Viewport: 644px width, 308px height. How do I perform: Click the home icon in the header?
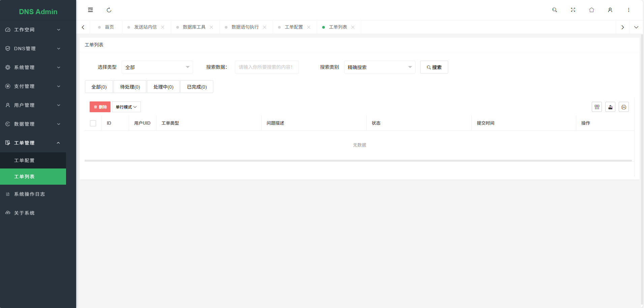tap(591, 10)
